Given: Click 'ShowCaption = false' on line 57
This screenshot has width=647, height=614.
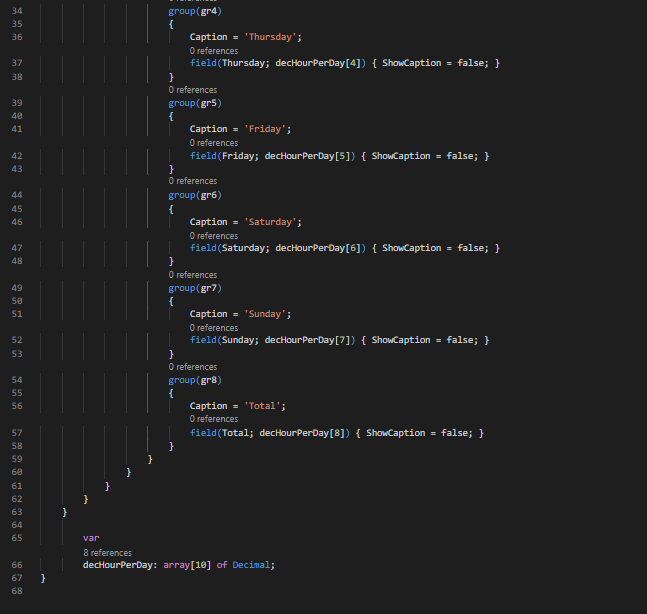Looking at the screenshot, I should 419,433.
